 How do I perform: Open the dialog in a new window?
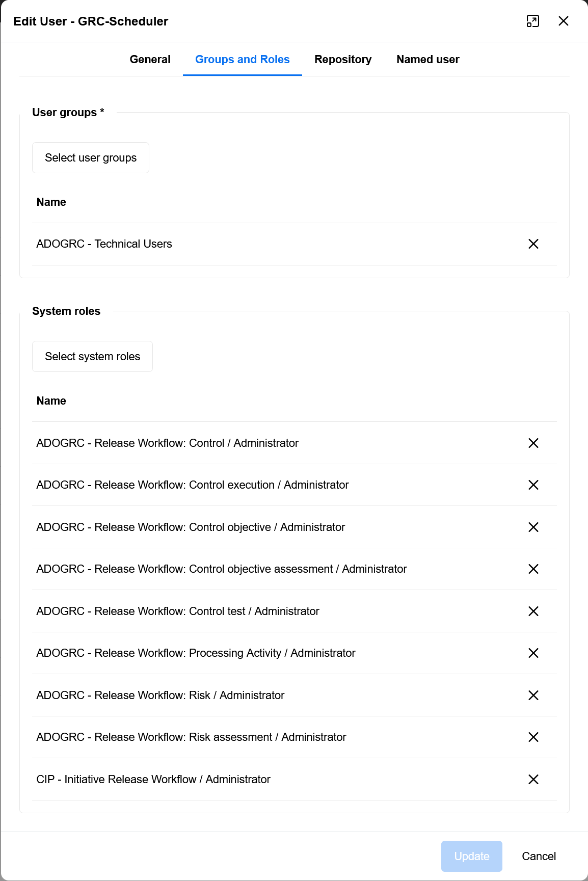click(x=533, y=21)
